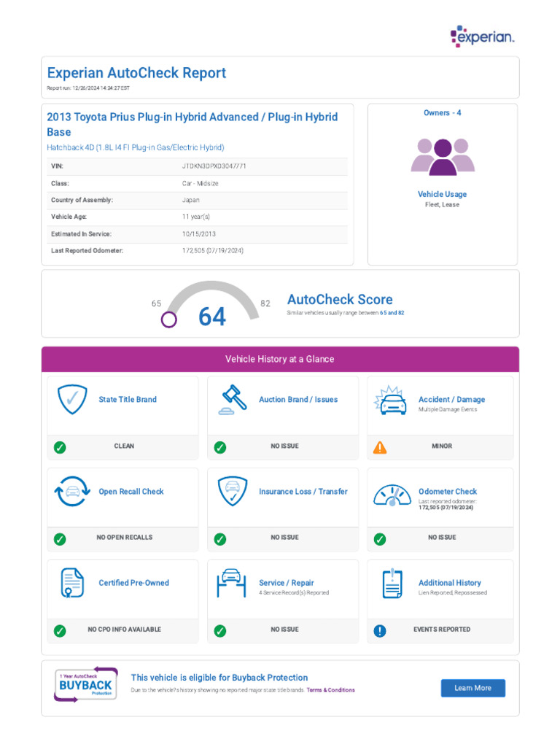The width and height of the screenshot is (560, 747).
Task: Click the Experian logo
Action: 482,36
